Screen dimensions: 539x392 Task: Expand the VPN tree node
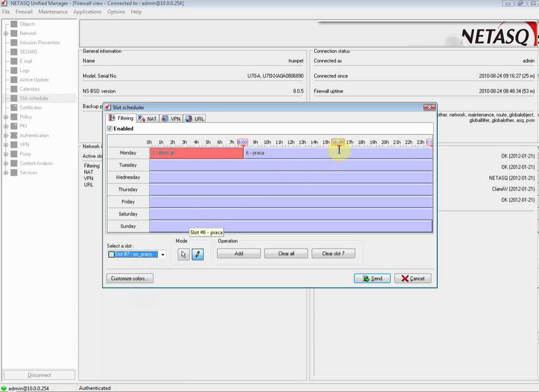pos(6,145)
